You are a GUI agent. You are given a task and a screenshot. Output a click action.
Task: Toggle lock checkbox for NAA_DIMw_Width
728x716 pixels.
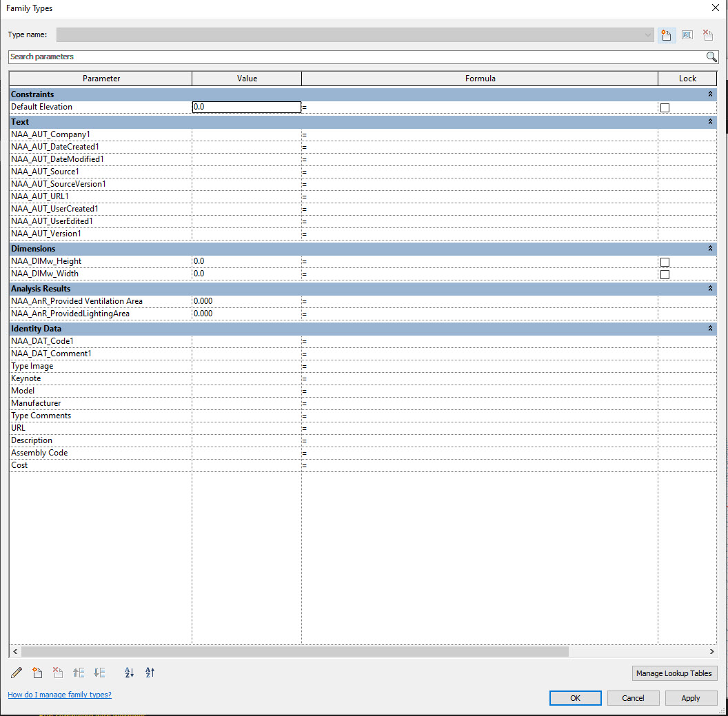click(665, 275)
